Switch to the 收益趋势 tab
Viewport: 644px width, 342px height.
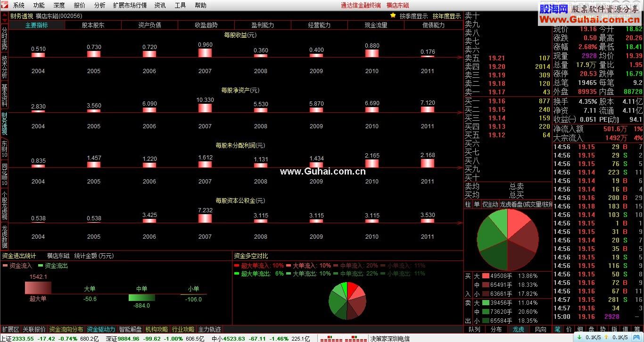pyautogui.click(x=206, y=25)
